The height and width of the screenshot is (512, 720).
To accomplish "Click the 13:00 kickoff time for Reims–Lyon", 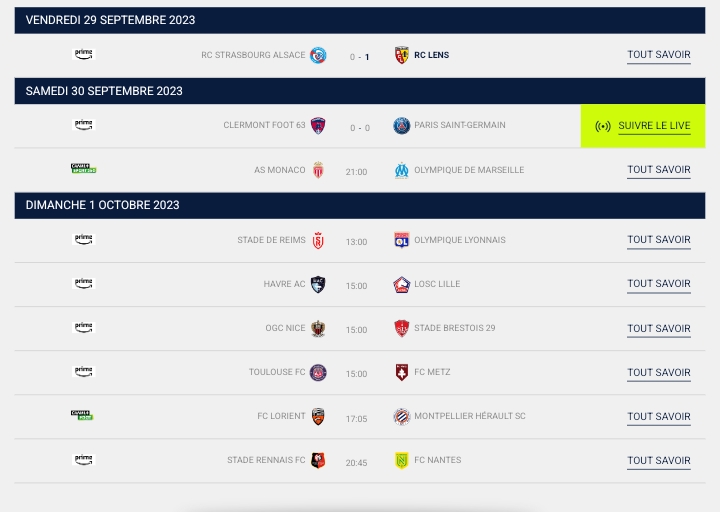I will coord(356,241).
